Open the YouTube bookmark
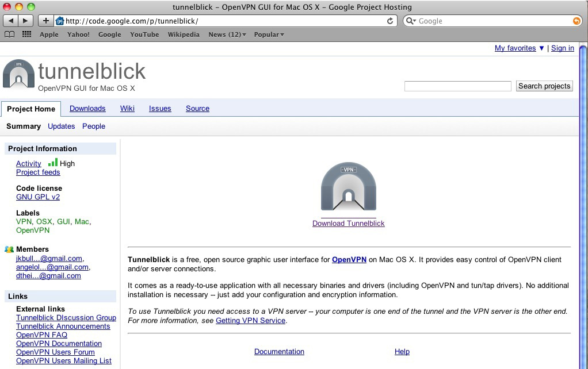This screenshot has width=588, height=369. [x=144, y=34]
